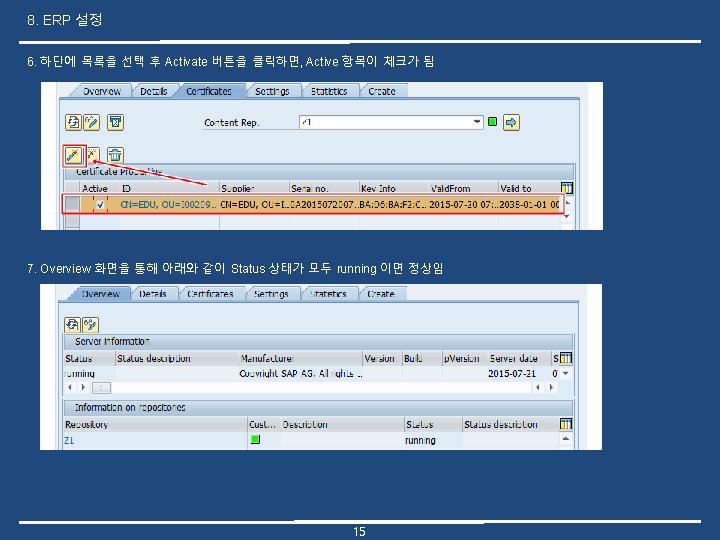Click the Activate certificate wand icon
This screenshot has width=720, height=540.
coord(73,155)
